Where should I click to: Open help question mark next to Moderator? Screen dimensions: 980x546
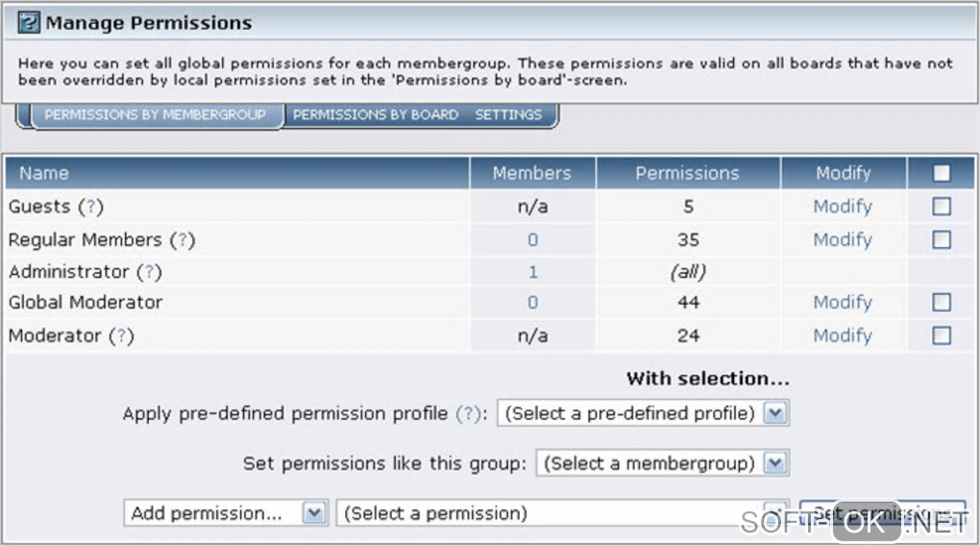tap(120, 336)
